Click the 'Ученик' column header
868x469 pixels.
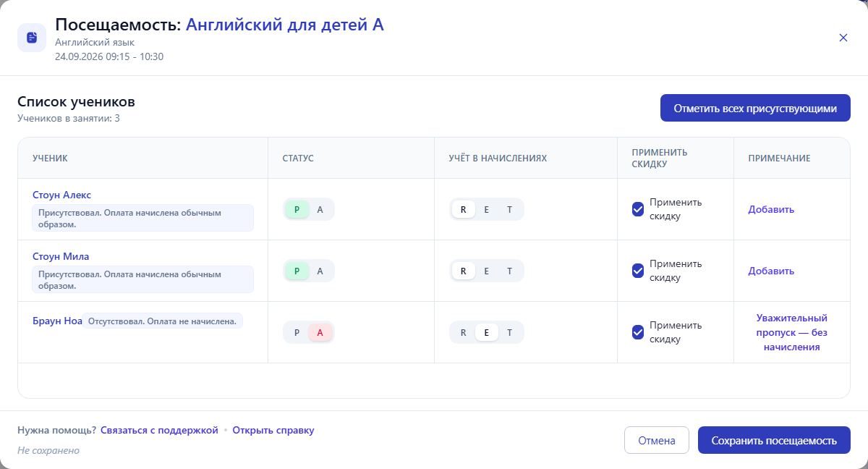click(51, 158)
